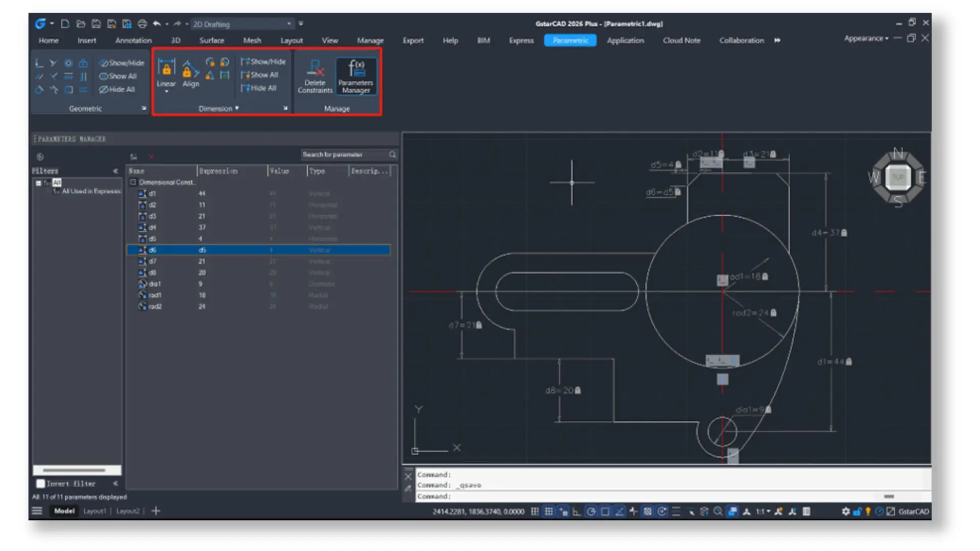Click the GstarCAD application logo button
Image resolution: width=980 pixels, height=551 pixels.
pos(40,23)
